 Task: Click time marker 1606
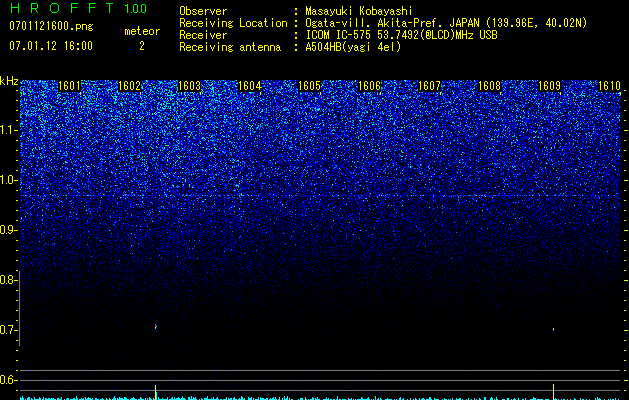(x=369, y=86)
